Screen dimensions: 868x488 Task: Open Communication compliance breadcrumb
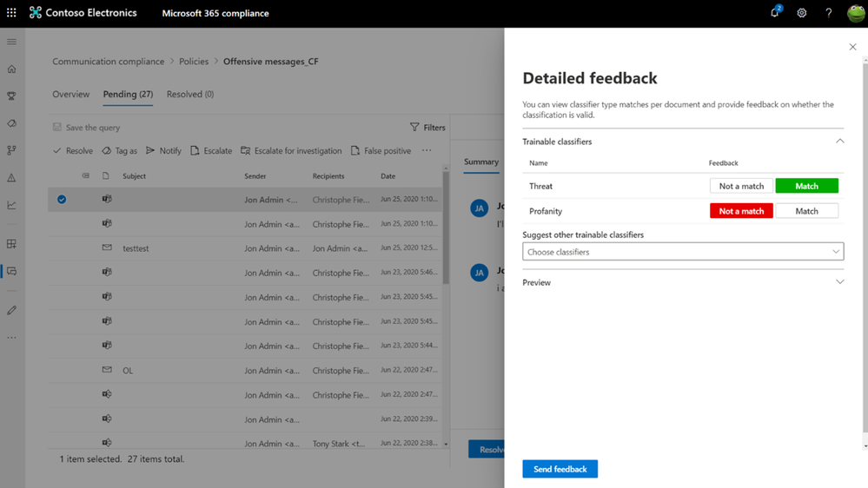108,62
